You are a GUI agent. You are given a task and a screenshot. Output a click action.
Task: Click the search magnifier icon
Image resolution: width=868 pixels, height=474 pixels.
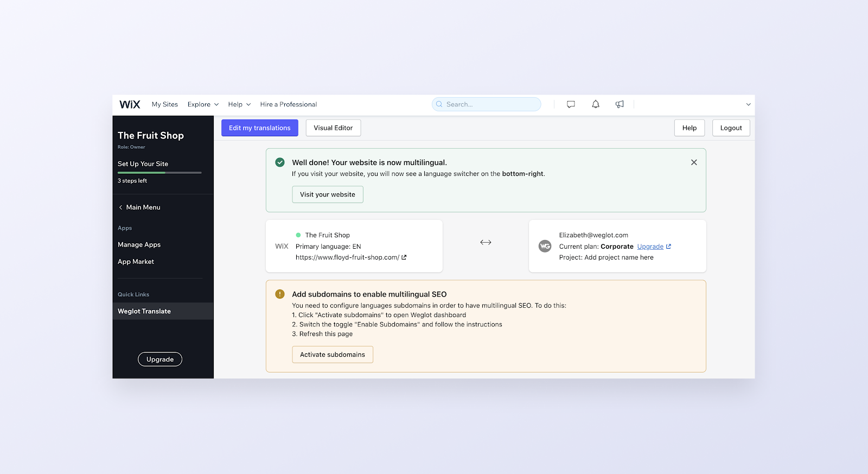[439, 104]
